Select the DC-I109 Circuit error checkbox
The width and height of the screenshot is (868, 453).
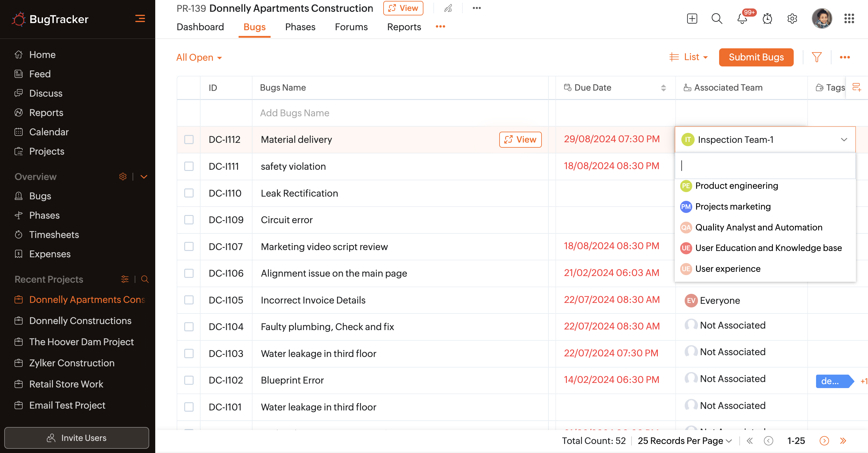tap(189, 220)
